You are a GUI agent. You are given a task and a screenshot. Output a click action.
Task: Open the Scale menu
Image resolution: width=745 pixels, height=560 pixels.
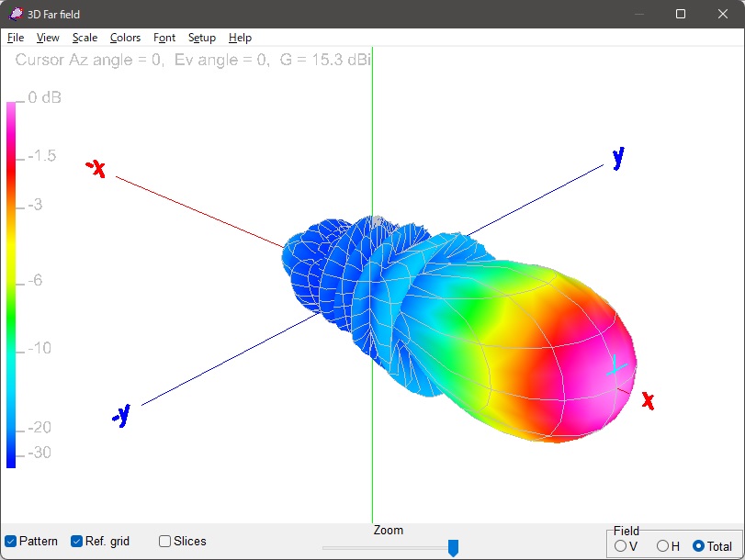point(85,38)
